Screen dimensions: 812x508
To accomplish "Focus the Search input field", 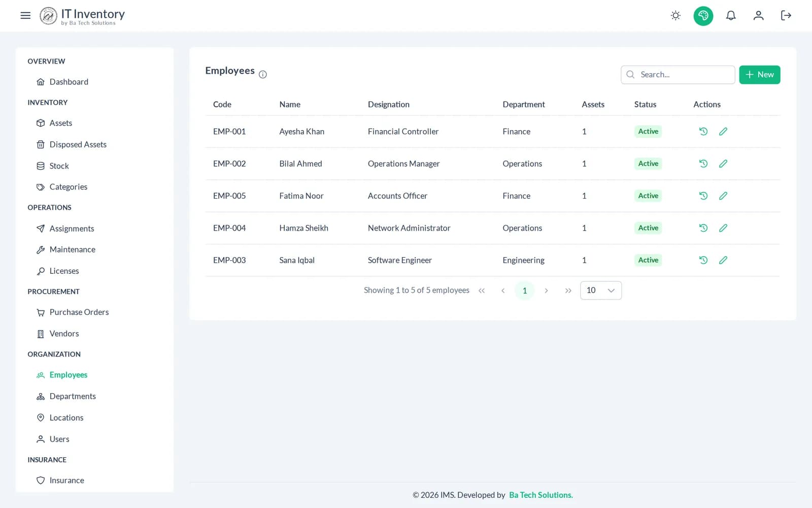I will (x=678, y=75).
